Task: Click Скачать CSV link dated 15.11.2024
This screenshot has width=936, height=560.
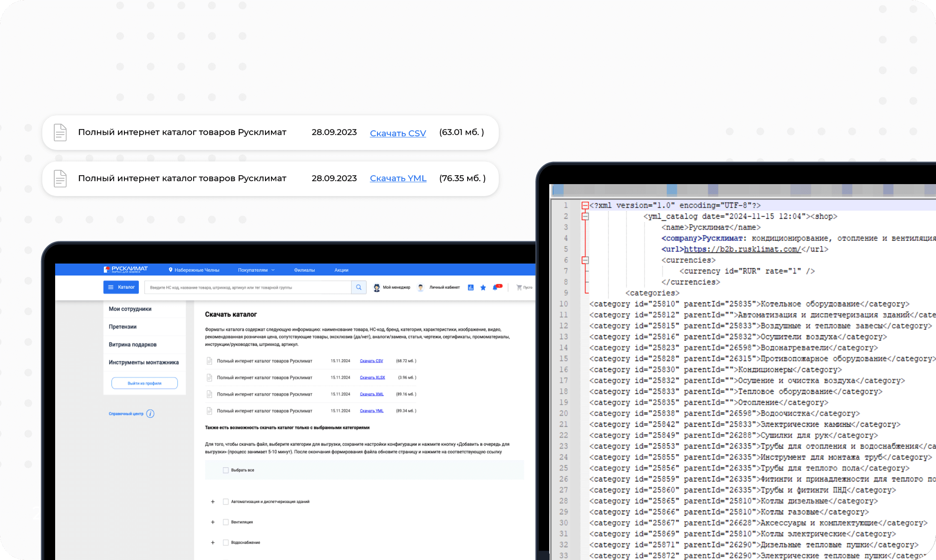Action: [371, 361]
